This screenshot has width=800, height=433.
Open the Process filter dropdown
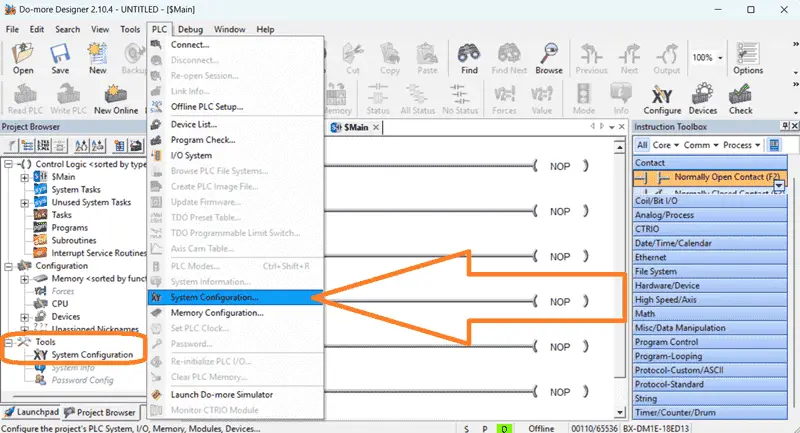pos(741,145)
